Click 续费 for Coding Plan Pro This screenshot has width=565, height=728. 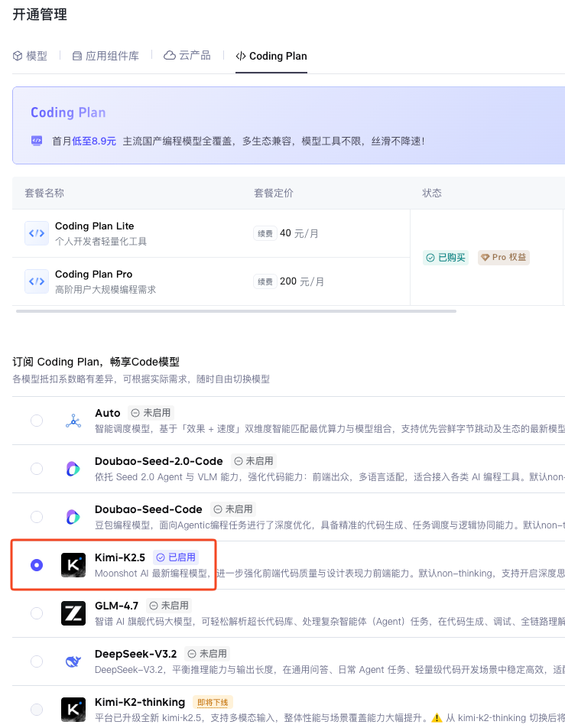point(265,281)
